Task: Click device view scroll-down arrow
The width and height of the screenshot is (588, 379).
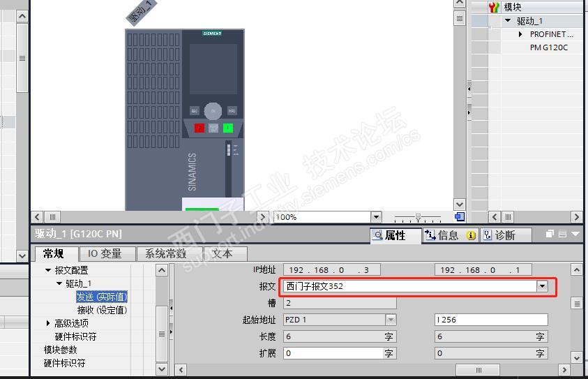Action: pyautogui.click(x=460, y=205)
